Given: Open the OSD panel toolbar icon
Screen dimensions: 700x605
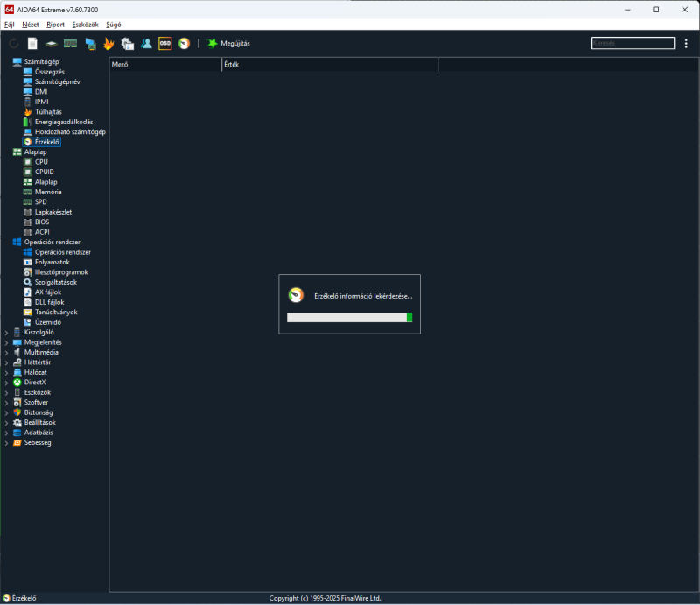Looking at the screenshot, I should point(165,44).
